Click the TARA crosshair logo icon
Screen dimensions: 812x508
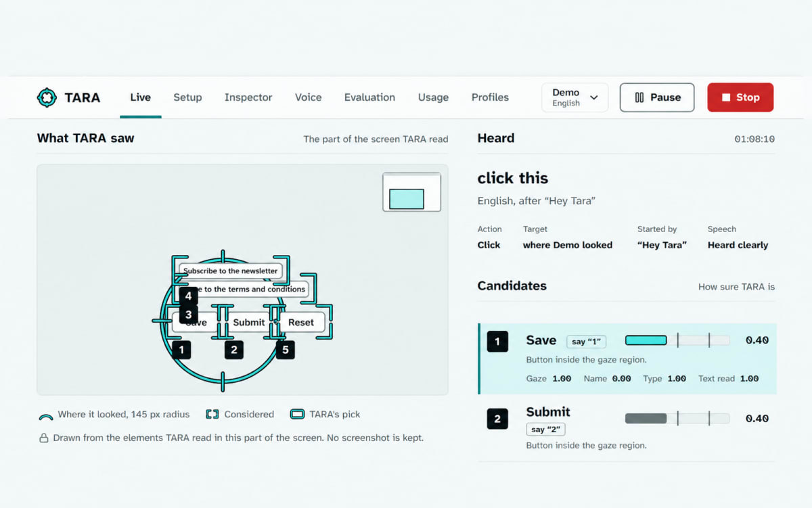click(47, 97)
